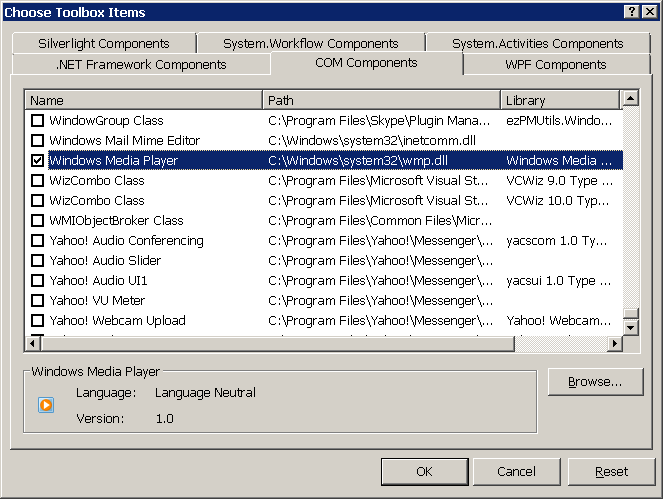Sort list by Path column header
The height and width of the screenshot is (499, 663).
point(381,100)
